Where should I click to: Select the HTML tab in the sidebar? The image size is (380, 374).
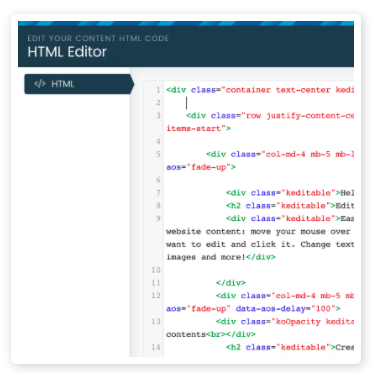click(x=79, y=84)
